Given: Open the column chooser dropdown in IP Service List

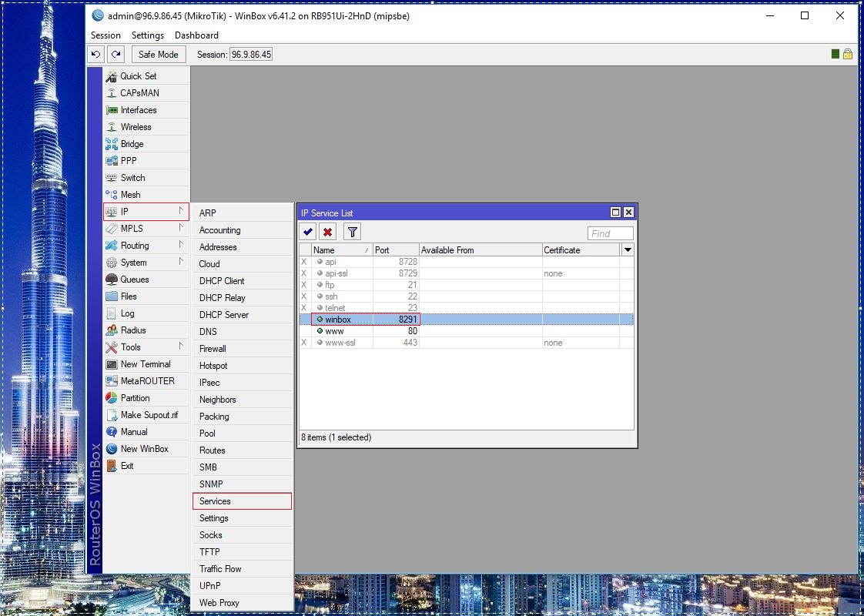Looking at the screenshot, I should pyautogui.click(x=627, y=249).
